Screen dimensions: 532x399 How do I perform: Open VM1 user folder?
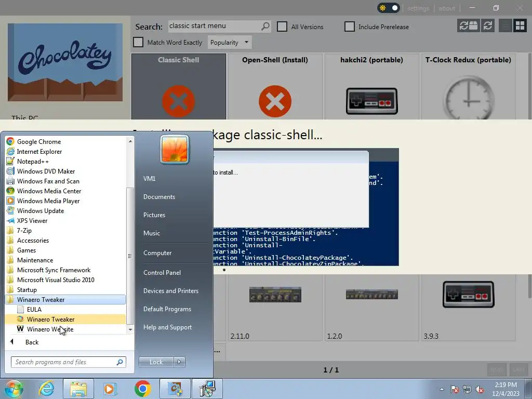coord(149,179)
